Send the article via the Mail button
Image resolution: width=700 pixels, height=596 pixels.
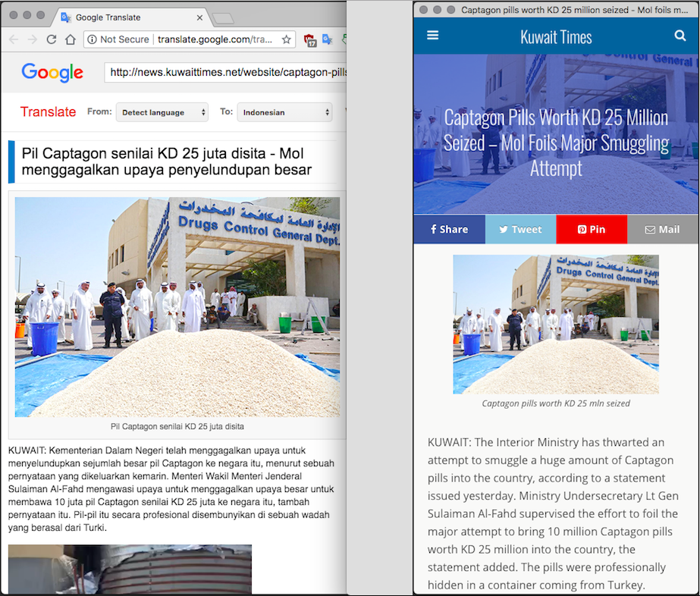[662, 229]
